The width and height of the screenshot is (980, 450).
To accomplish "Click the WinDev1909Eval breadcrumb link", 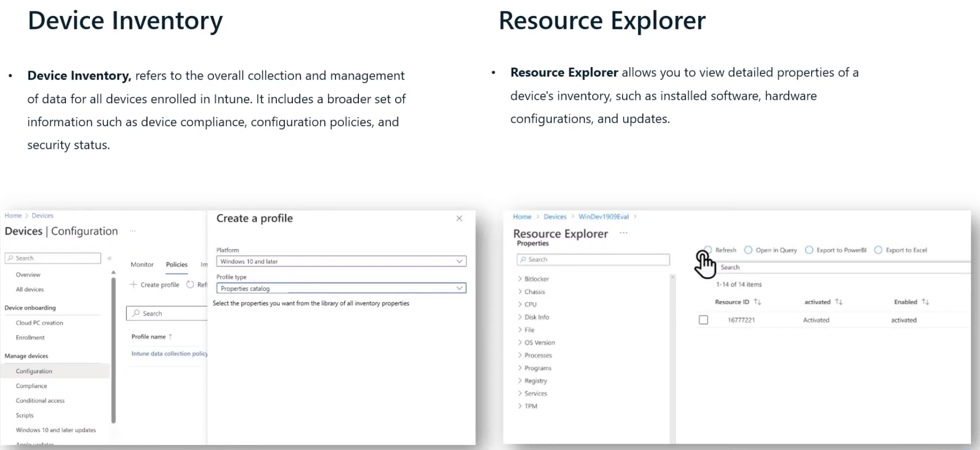I will tap(604, 217).
